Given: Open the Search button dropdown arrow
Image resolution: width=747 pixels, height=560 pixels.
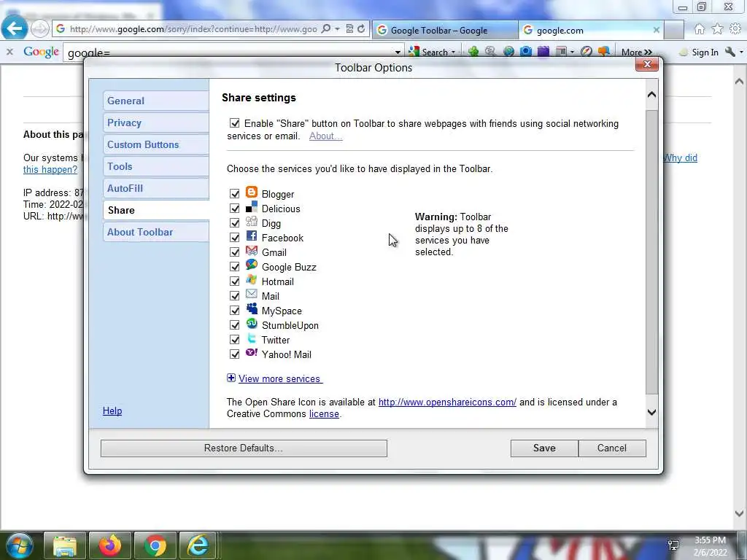Looking at the screenshot, I should coord(453,52).
